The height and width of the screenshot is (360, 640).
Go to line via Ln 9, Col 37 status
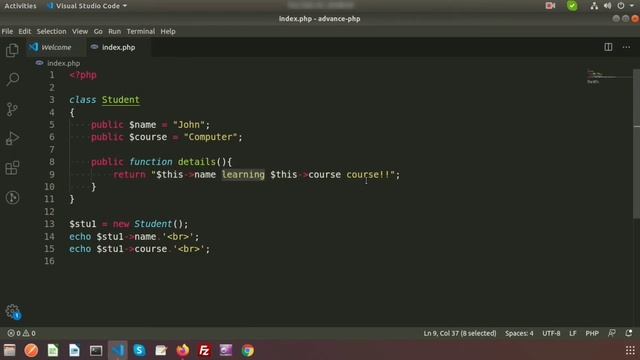pos(460,333)
